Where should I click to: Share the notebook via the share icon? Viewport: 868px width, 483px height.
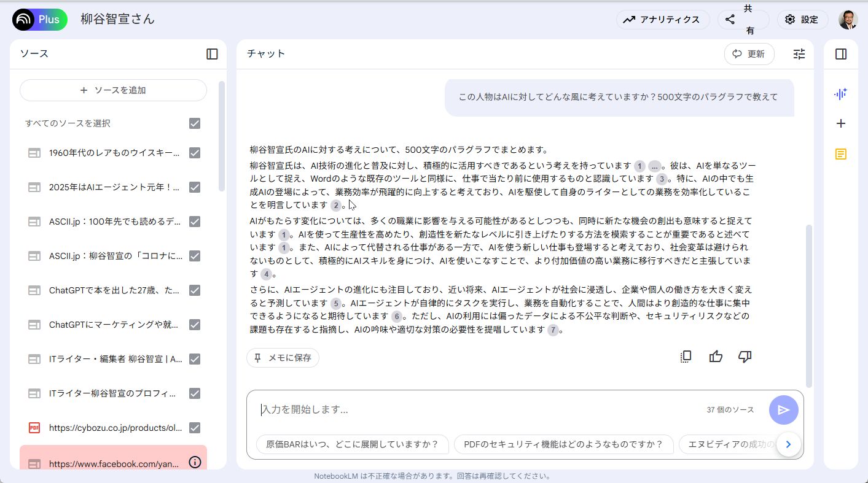729,19
